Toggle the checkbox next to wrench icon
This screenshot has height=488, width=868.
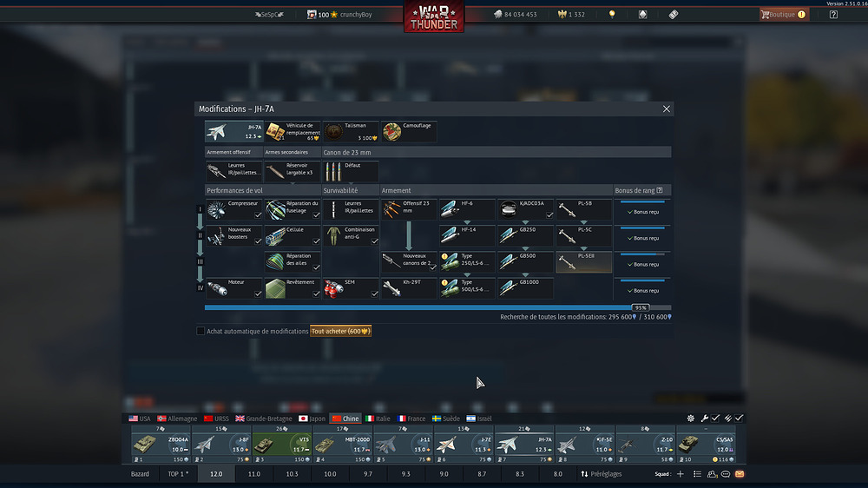coord(716,418)
